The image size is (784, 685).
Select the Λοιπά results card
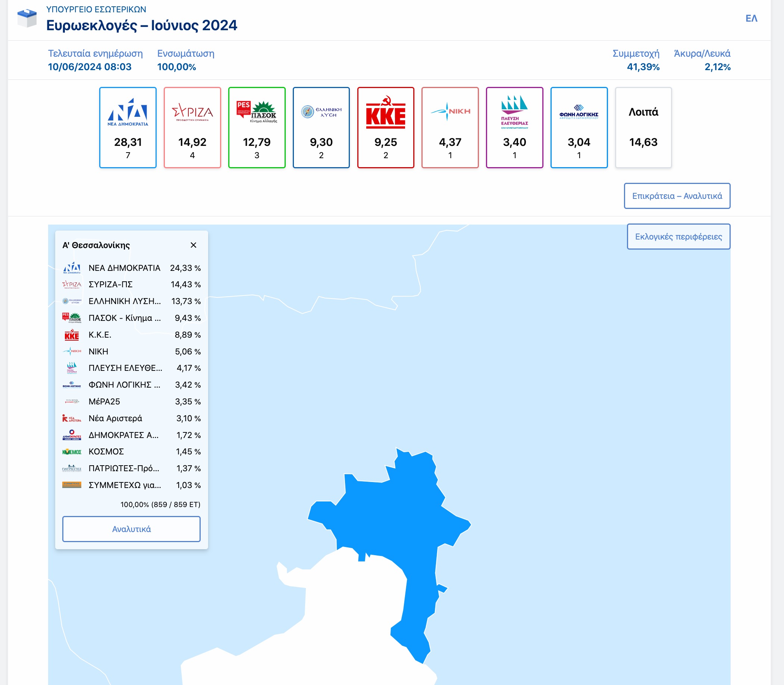643,127
